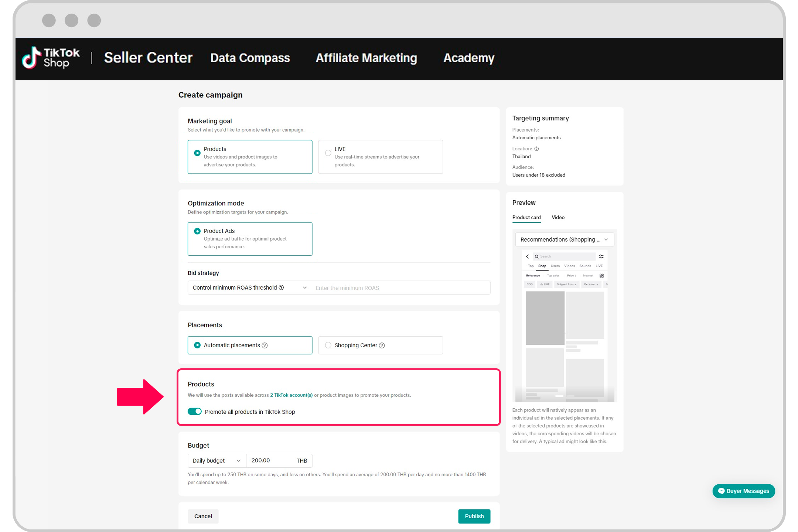The height and width of the screenshot is (532, 798).
Task: Click the preview back arrow icon
Action: [528, 256]
